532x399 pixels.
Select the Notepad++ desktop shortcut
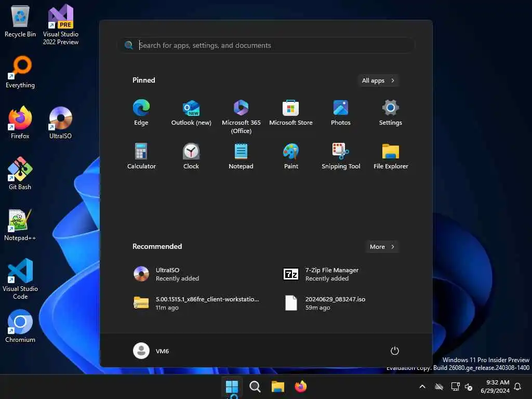[20, 224]
